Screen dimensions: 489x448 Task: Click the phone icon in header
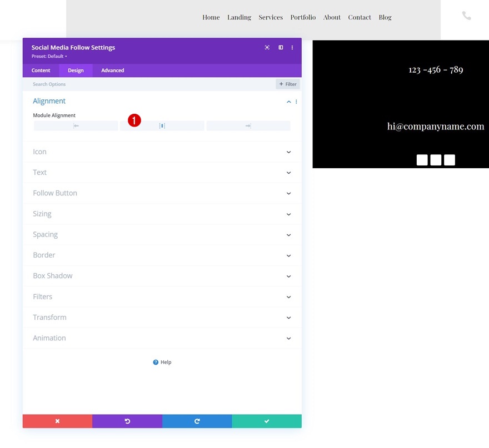[466, 16]
